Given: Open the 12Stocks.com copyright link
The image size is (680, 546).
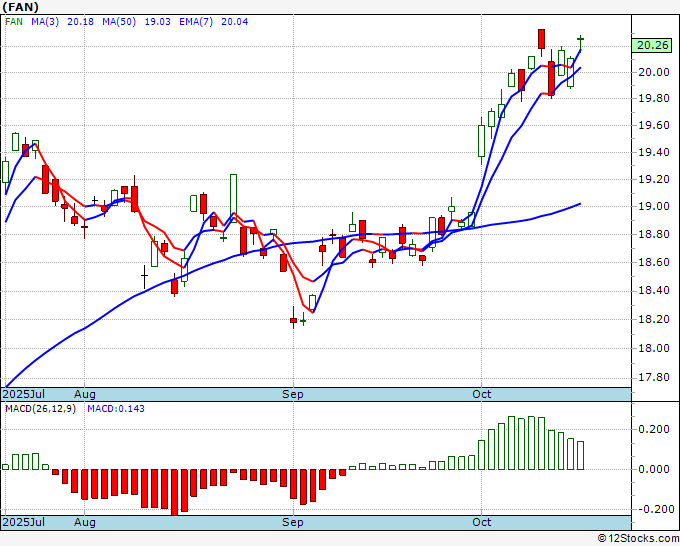Looking at the screenshot, I should tap(638, 539).
